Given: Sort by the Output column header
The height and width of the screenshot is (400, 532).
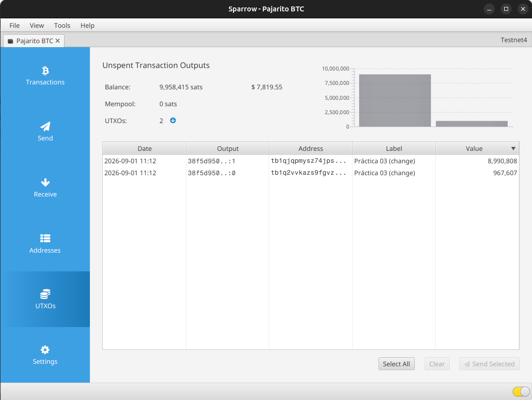Looking at the screenshot, I should pyautogui.click(x=228, y=148).
